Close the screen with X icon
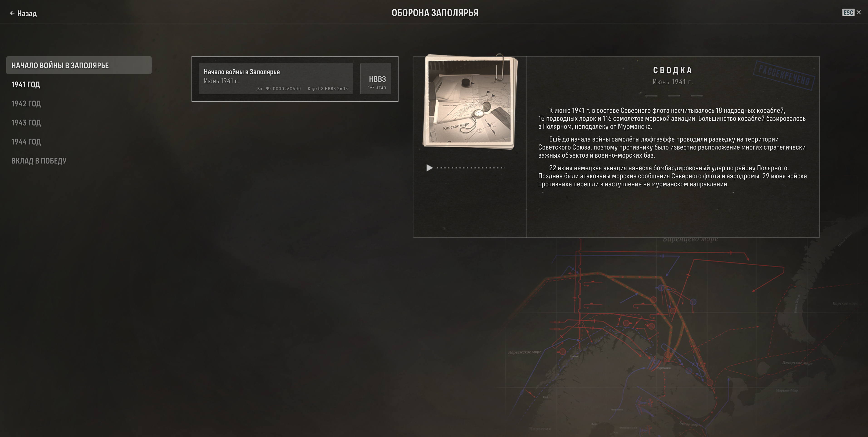Viewport: 868px width, 437px height. coord(858,12)
